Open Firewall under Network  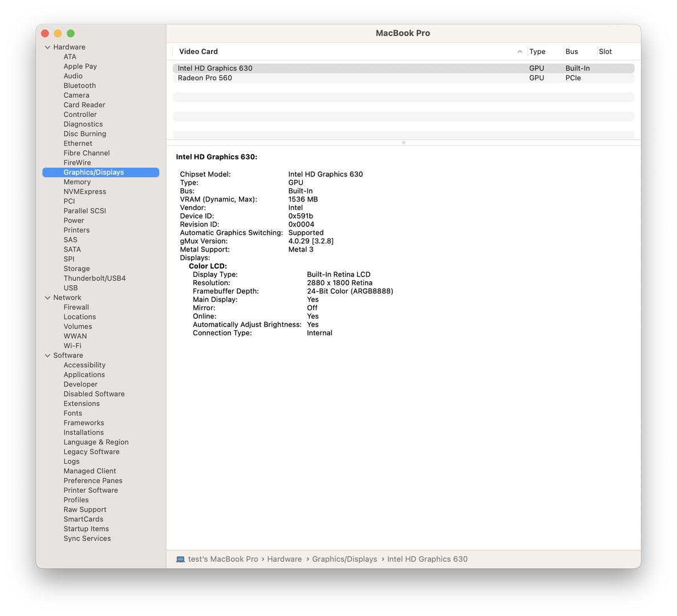point(76,307)
